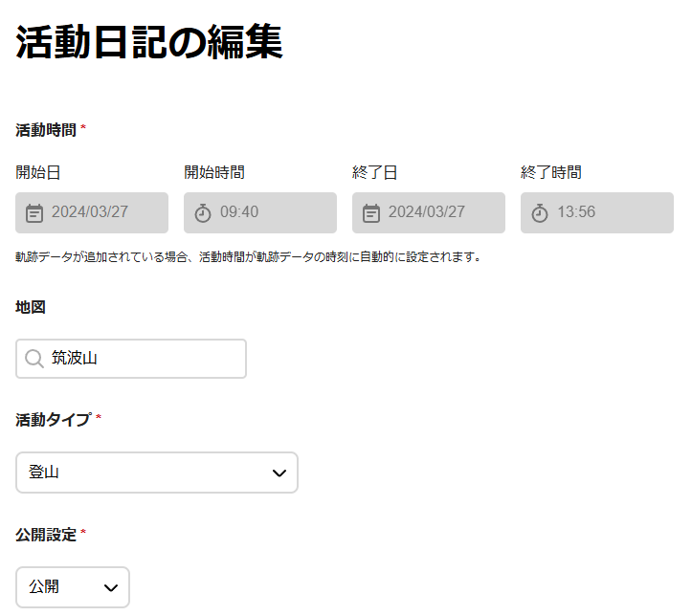Open the 活動タイプ dropdown showing 登山
The width and height of the screenshot is (692, 616).
[x=144, y=473]
